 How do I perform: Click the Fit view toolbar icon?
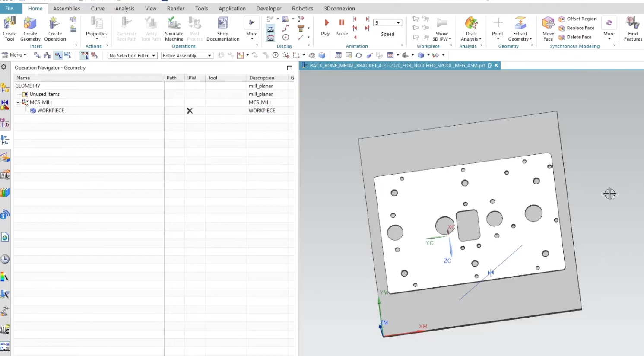[338, 55]
